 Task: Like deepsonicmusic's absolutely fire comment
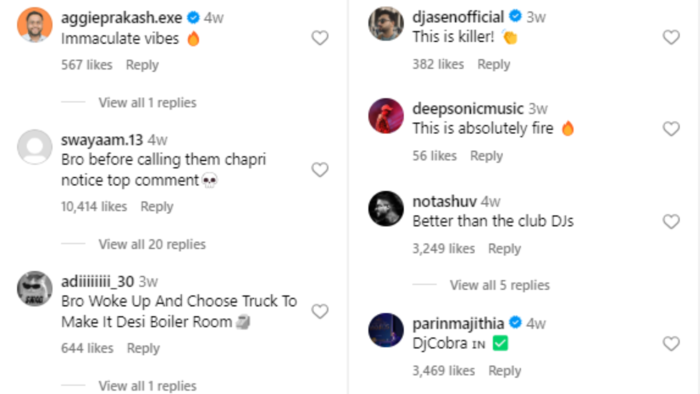tap(671, 129)
